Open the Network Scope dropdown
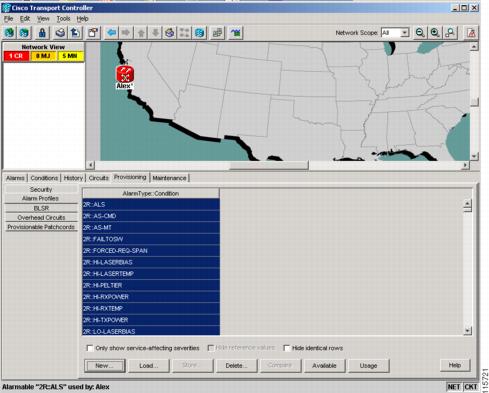This screenshot has width=489, height=393. point(404,33)
